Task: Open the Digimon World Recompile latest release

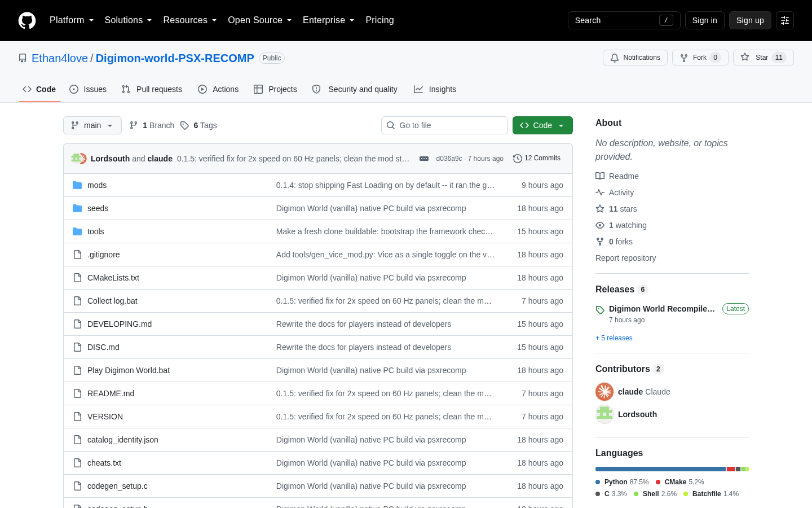Action: point(662,309)
